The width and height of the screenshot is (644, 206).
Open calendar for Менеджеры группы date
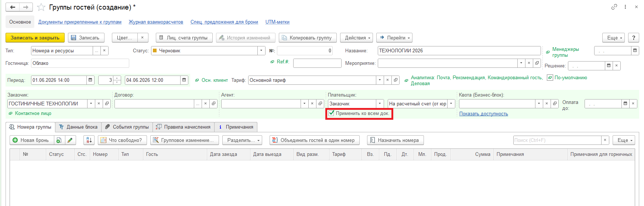pos(635,50)
